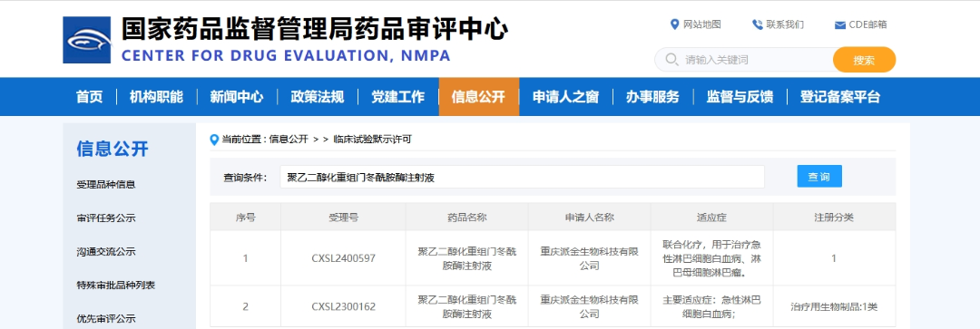Screen dimensions: 980x329
Task: Open the 党建工作 menu
Action: click(x=398, y=97)
